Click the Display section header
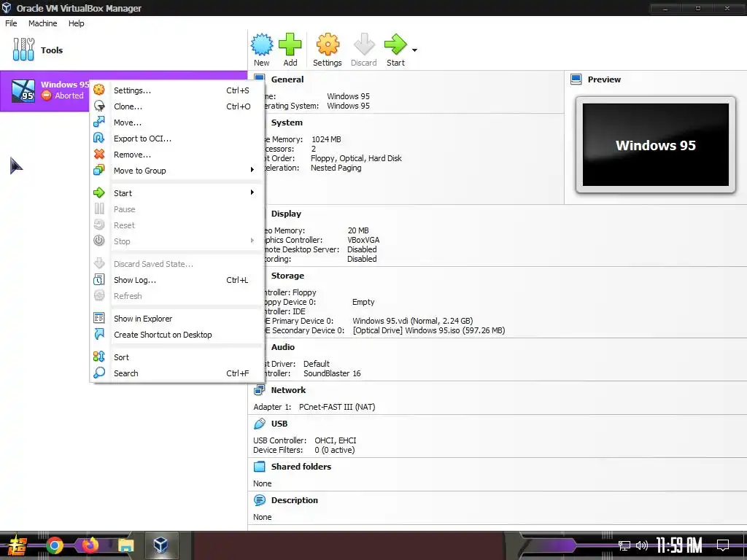Image resolution: width=747 pixels, height=560 pixels. coord(286,214)
